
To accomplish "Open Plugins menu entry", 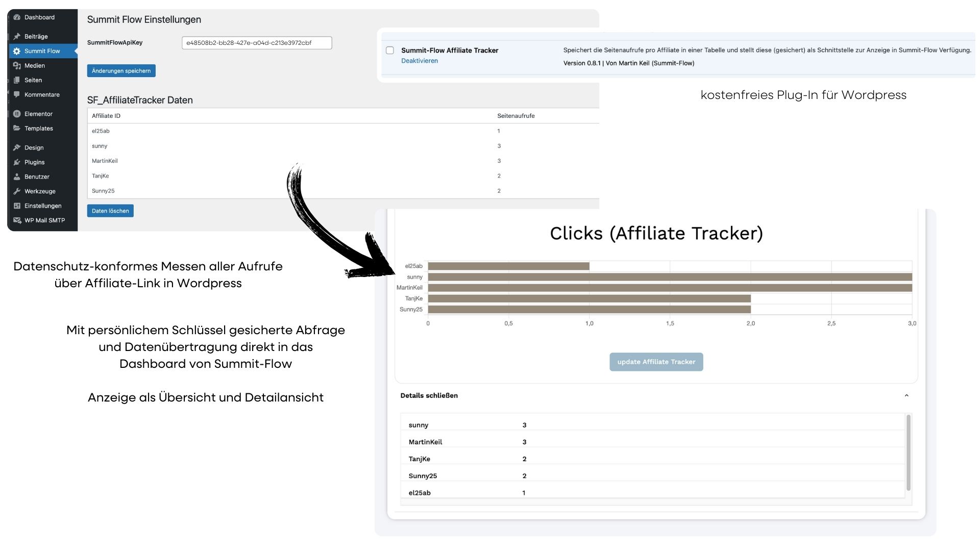I will pyautogui.click(x=43, y=162).
